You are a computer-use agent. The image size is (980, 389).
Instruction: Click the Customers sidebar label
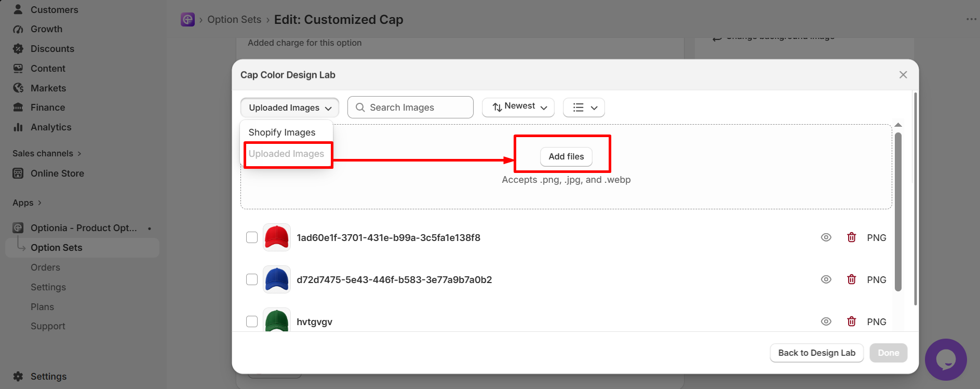(54, 9)
